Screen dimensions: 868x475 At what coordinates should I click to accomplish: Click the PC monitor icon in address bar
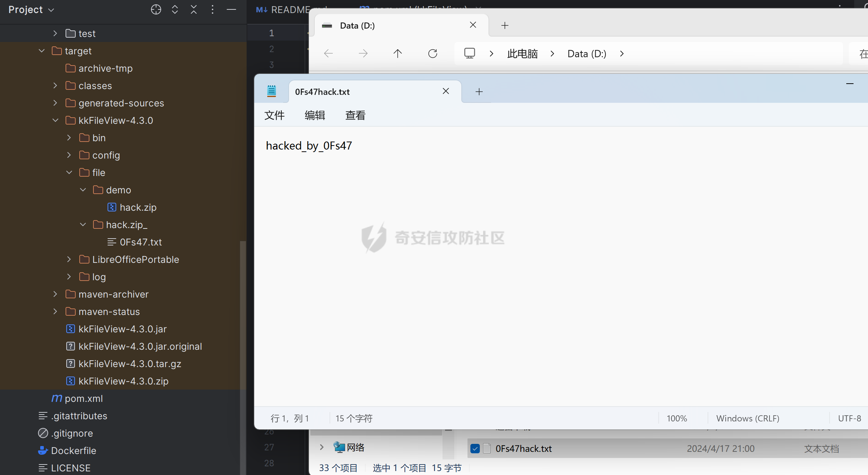(x=470, y=54)
